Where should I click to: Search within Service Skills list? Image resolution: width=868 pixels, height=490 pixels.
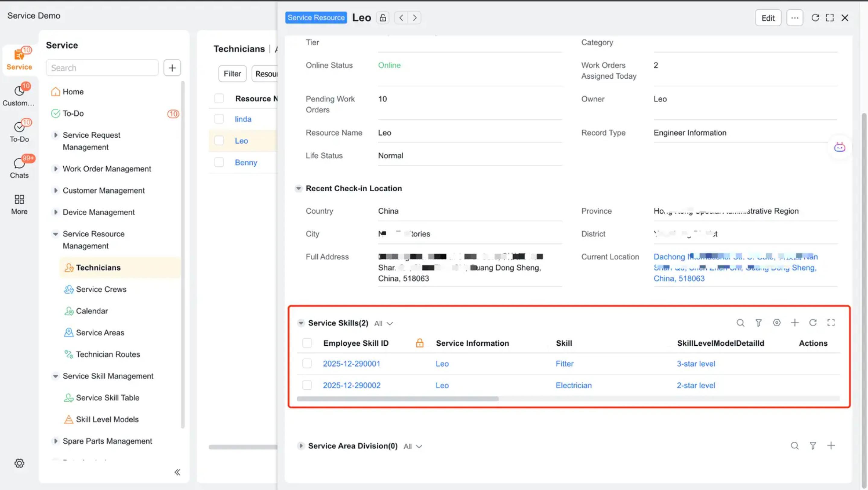click(x=740, y=323)
